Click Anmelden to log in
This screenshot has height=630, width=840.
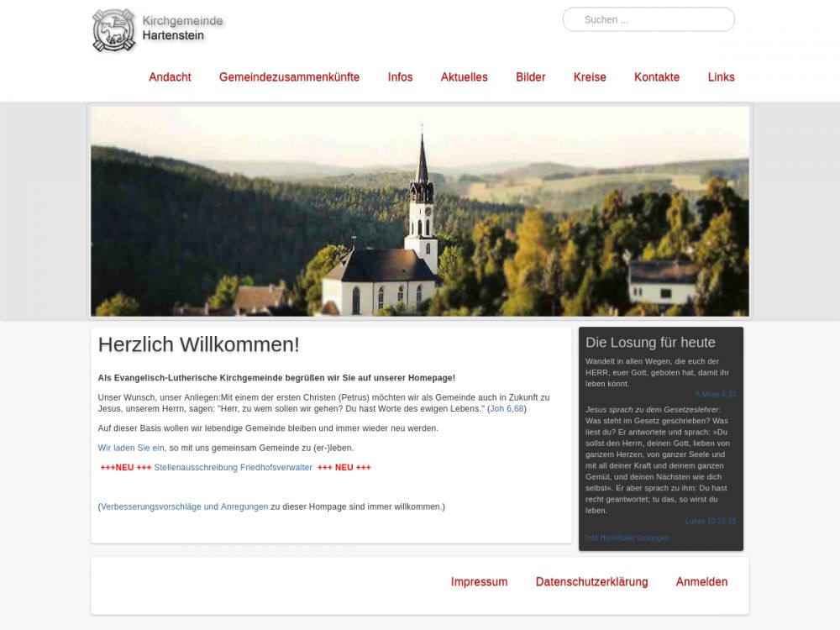click(x=701, y=582)
